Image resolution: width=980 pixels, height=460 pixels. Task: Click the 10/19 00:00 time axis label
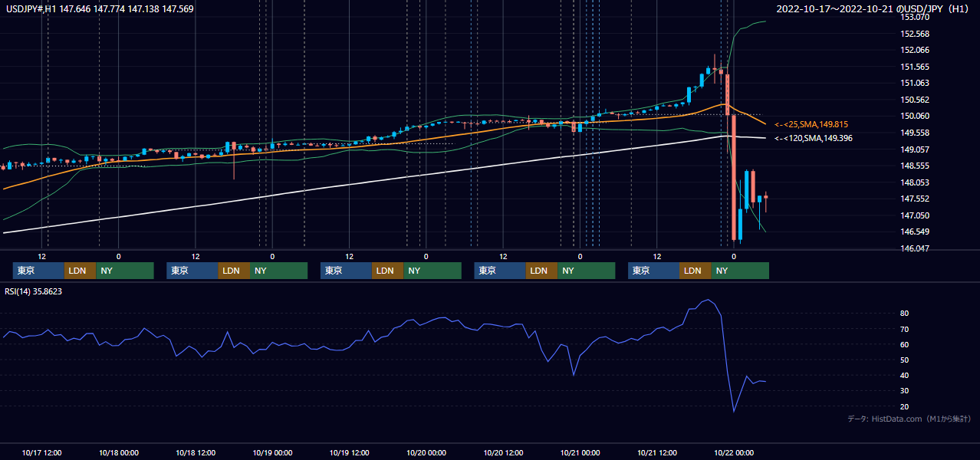[272, 452]
